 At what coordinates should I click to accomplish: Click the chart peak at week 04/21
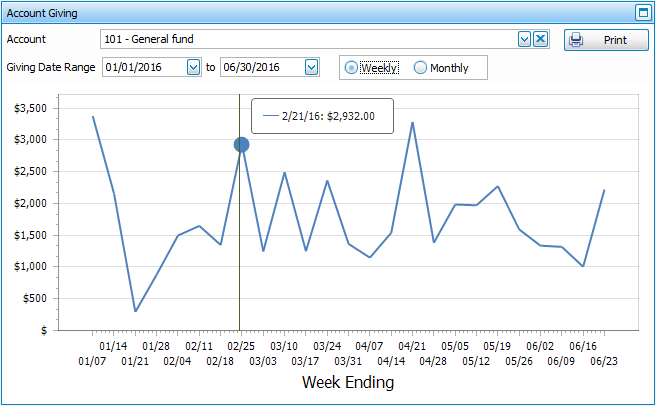(412, 123)
